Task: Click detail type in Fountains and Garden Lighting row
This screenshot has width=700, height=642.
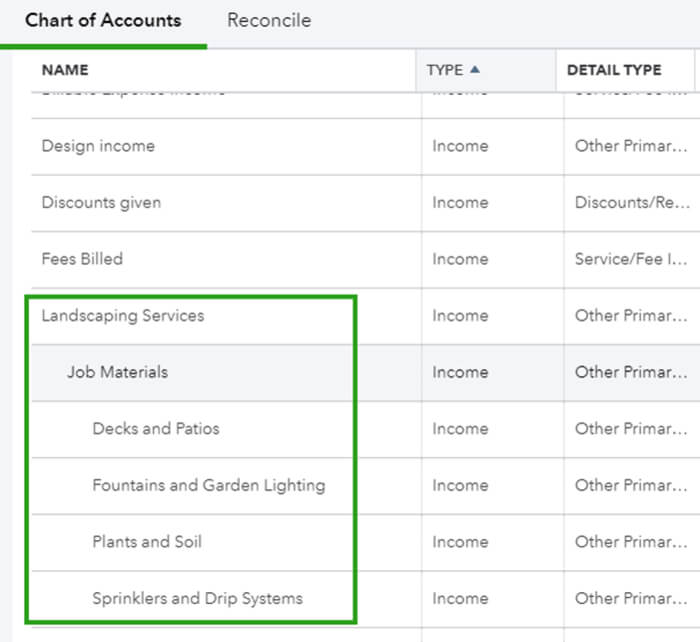Action: [x=631, y=485]
